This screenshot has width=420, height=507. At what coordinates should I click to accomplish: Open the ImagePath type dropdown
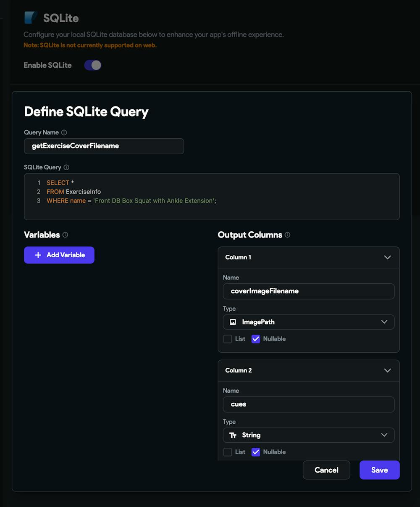308,322
